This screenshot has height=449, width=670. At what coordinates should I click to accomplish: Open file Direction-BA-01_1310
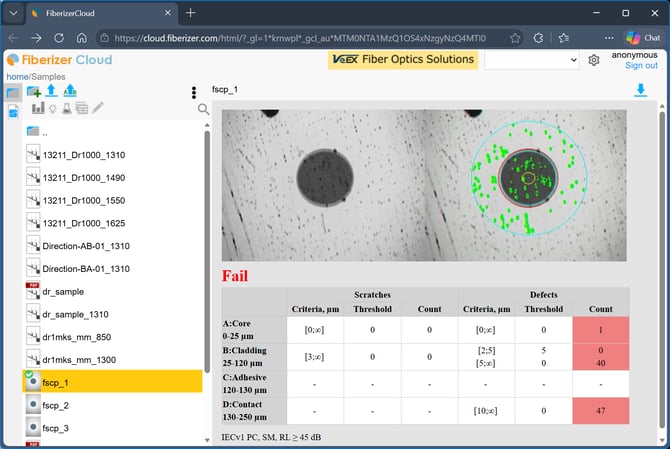pos(113,269)
